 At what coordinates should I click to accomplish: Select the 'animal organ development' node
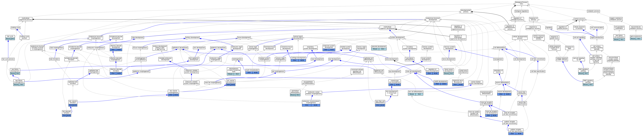298,37
